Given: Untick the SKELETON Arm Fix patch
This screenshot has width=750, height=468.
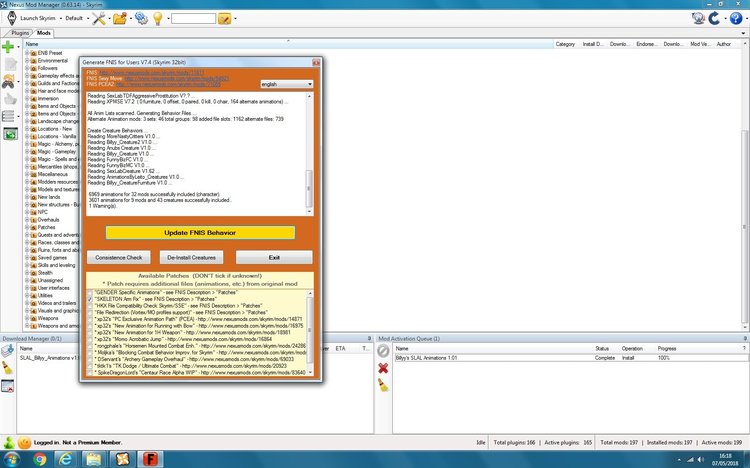Looking at the screenshot, I should pos(89,299).
